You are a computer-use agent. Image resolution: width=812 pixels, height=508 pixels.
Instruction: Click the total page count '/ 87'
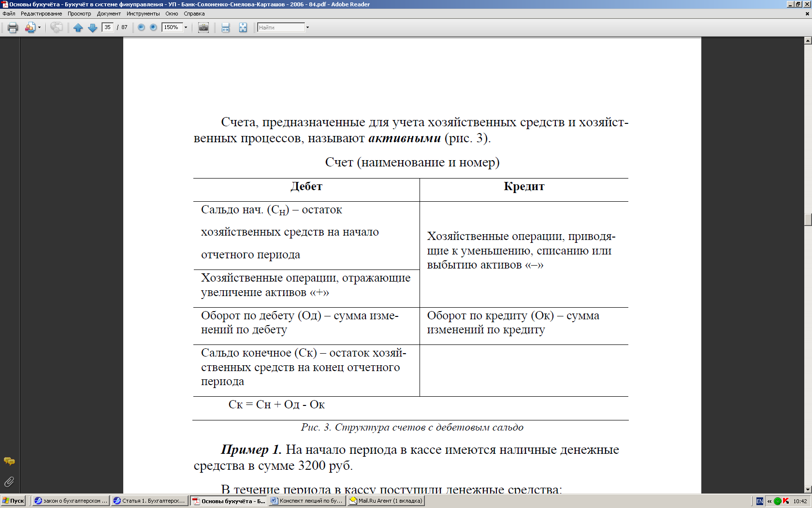[122, 27]
